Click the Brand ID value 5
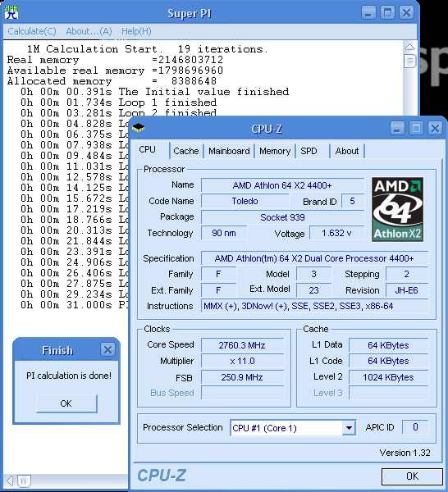Image resolution: width=448 pixels, height=492 pixels. [x=352, y=201]
